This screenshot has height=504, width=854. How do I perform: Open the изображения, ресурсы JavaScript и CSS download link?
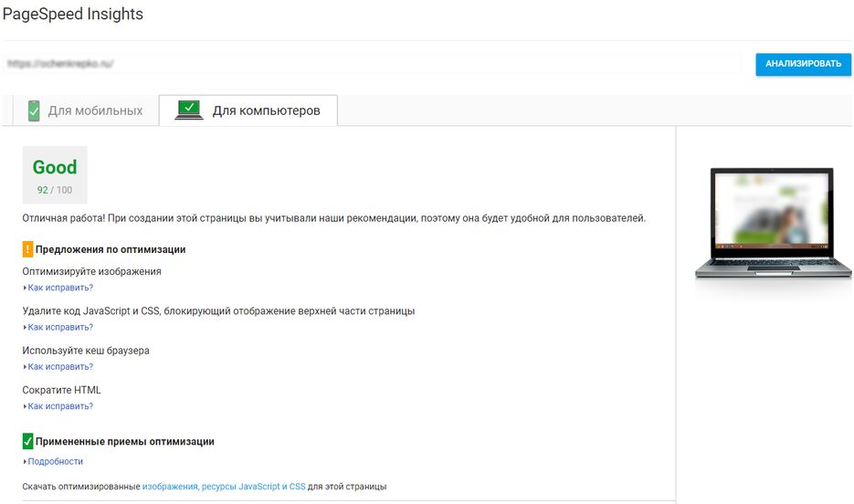tap(224, 487)
